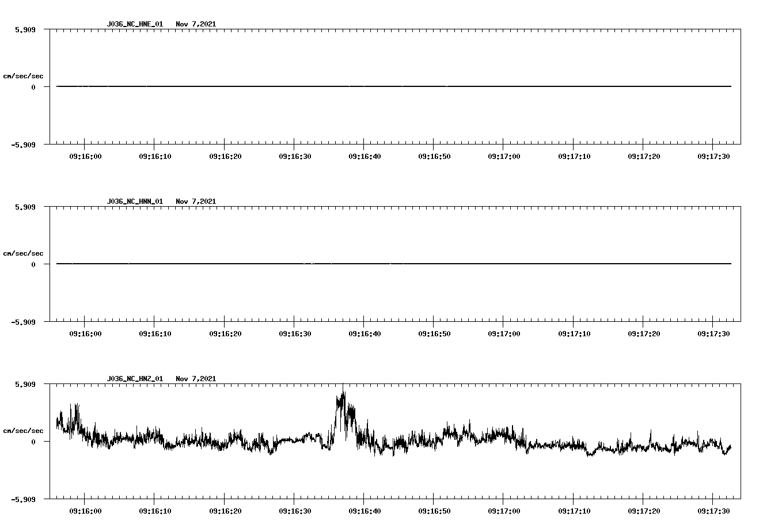The width and height of the screenshot is (782, 532).
Task: Click 09:17:00 time label under HNZ plot
Action: click(x=504, y=511)
